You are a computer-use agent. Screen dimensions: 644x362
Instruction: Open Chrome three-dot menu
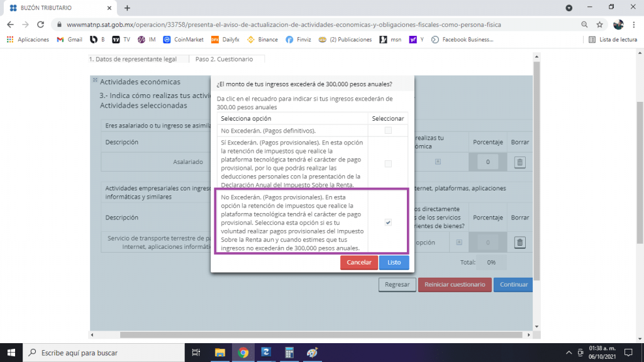(x=634, y=25)
